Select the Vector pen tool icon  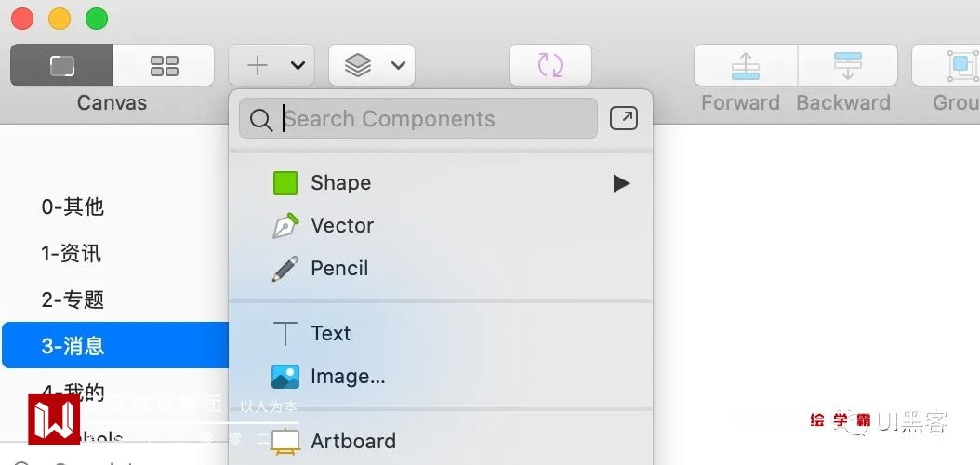coord(285,226)
